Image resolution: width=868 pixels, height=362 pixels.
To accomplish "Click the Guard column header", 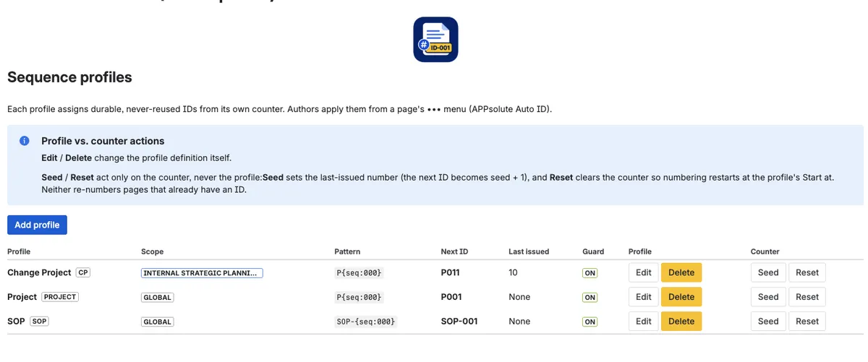I will click(x=593, y=251).
